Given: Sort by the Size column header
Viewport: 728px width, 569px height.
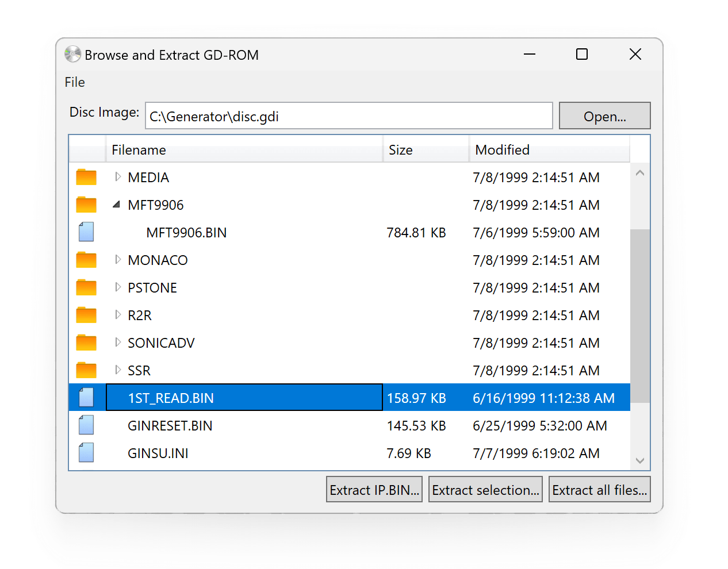Looking at the screenshot, I should tap(426, 150).
